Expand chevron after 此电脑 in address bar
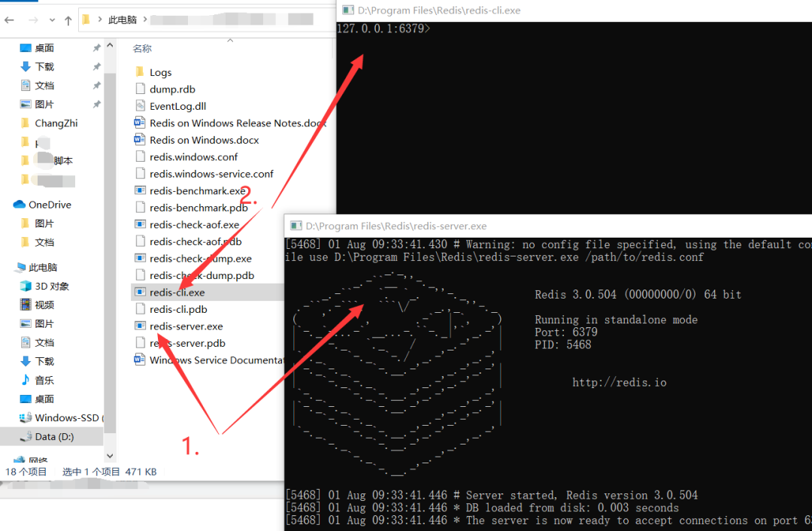The width and height of the screenshot is (812, 531). tap(145, 20)
